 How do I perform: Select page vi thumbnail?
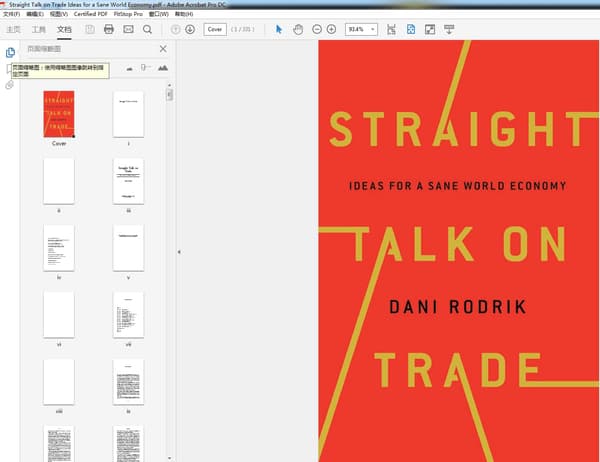tap(59, 315)
